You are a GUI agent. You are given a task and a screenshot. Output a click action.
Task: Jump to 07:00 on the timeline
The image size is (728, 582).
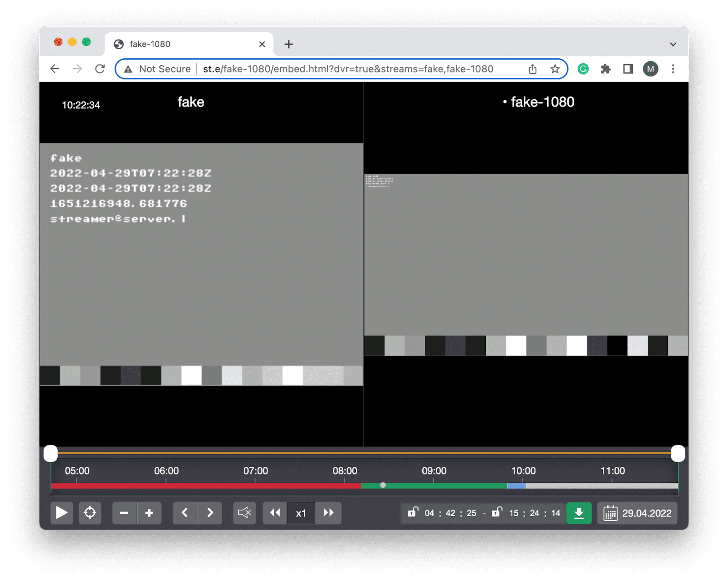tap(255, 471)
